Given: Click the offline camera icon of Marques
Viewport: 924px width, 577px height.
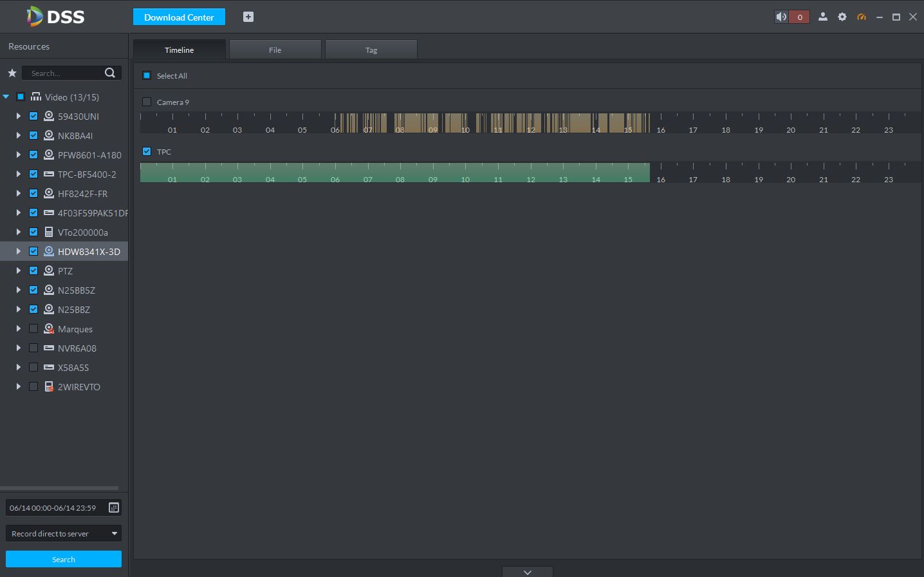Looking at the screenshot, I should pyautogui.click(x=49, y=328).
